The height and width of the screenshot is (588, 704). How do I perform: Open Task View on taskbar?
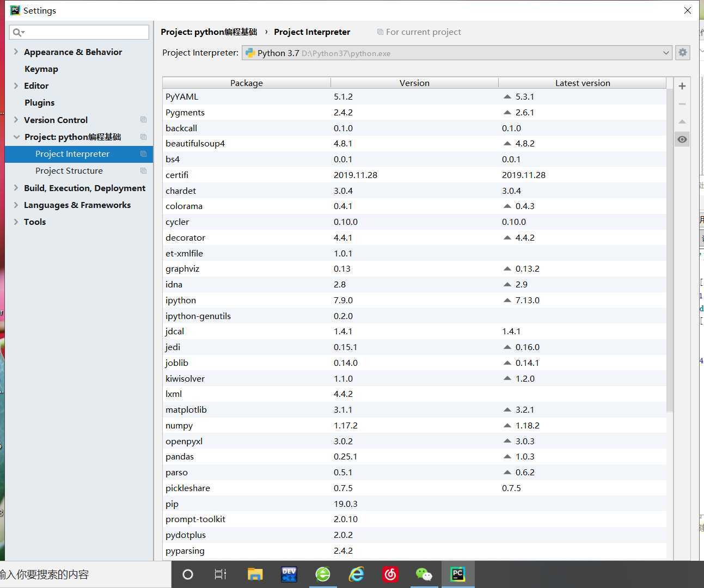click(x=221, y=574)
